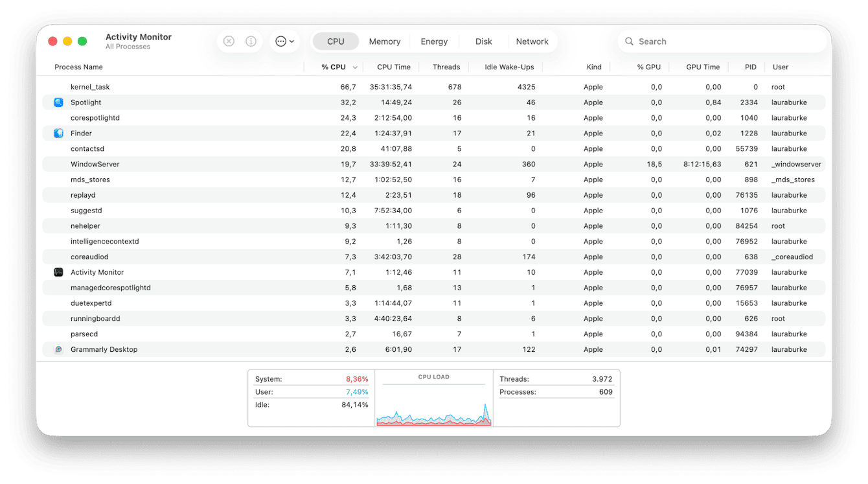Sort by the Threads column header

click(x=446, y=67)
